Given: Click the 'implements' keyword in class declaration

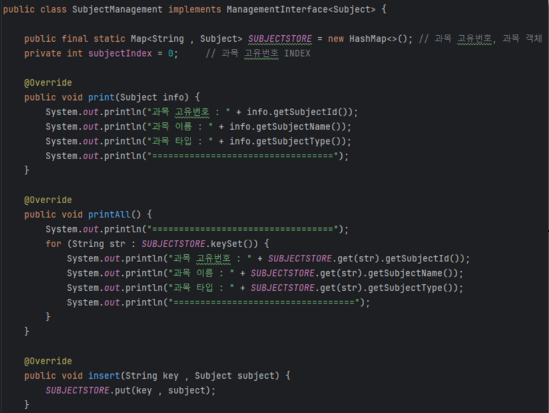Looking at the screenshot, I should (195, 9).
